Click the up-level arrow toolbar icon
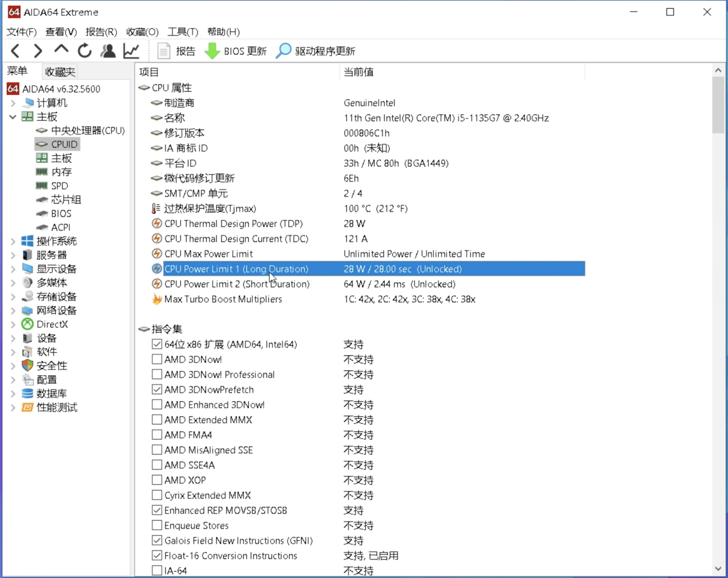The width and height of the screenshot is (728, 578). tap(61, 50)
